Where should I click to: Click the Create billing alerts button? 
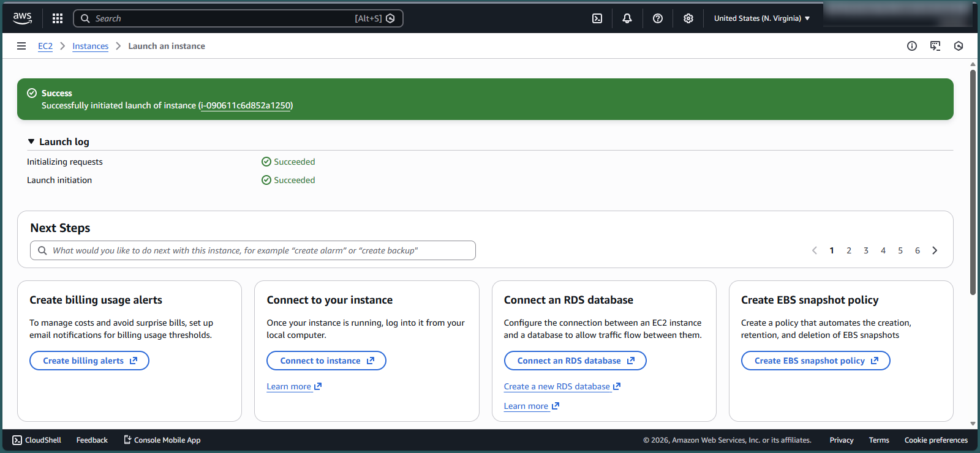(89, 361)
